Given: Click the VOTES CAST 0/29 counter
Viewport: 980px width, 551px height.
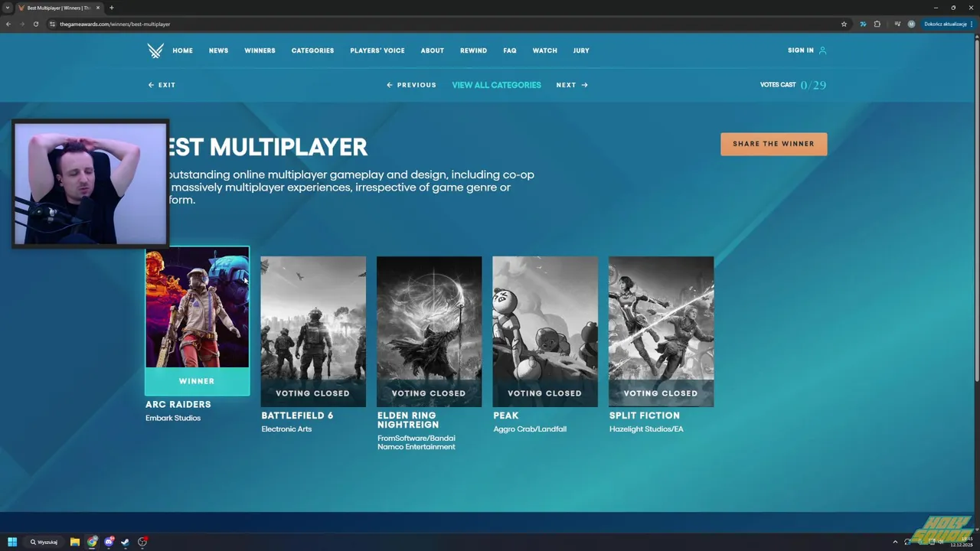Looking at the screenshot, I should point(793,85).
